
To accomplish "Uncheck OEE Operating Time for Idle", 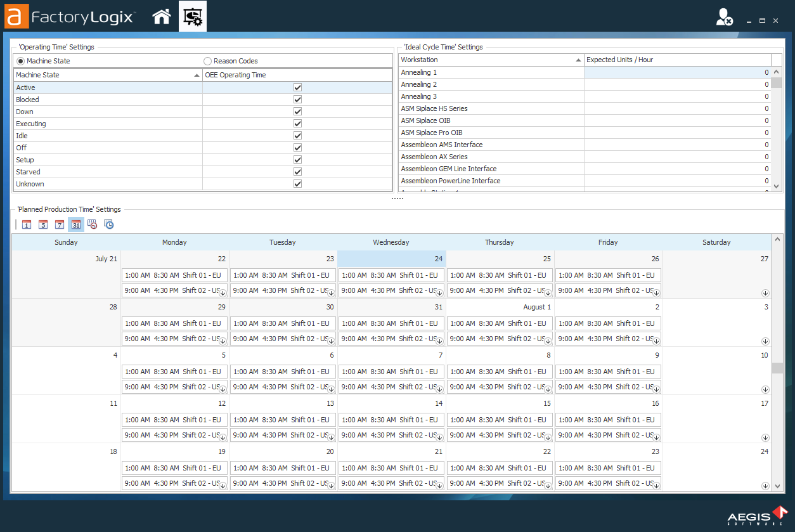I will pos(297,136).
